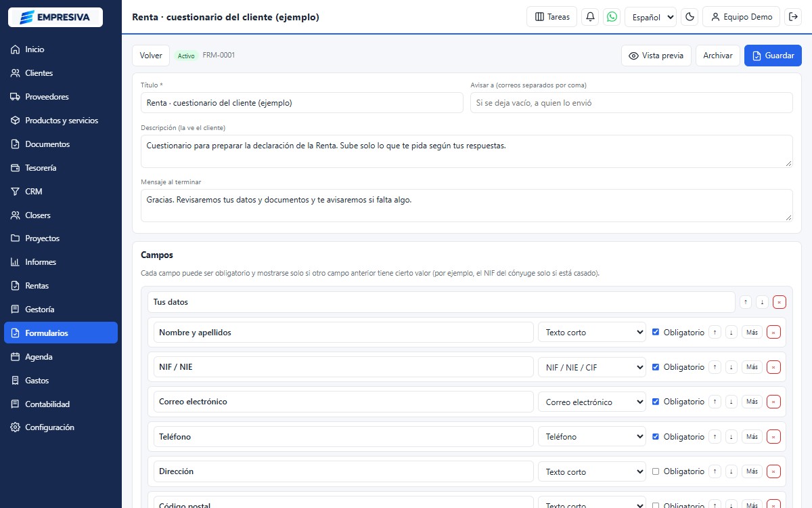Uncheck Obligatorio for 'NIF / NIE'

(655, 367)
